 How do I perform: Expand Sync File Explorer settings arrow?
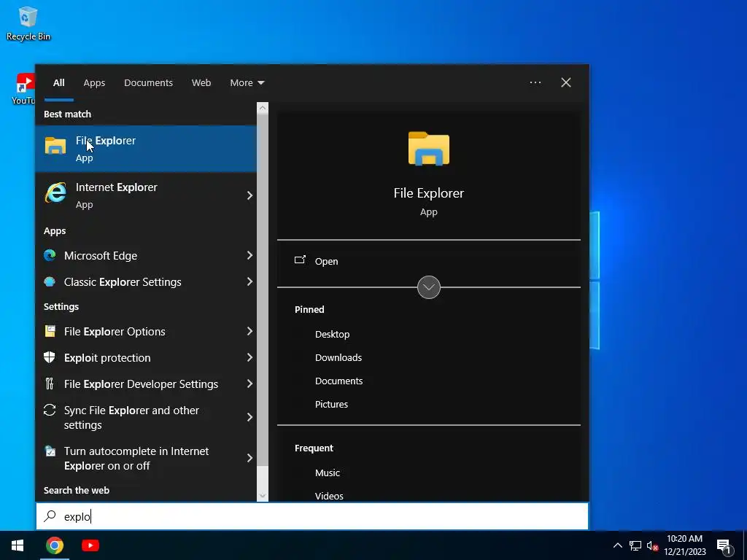pyautogui.click(x=249, y=417)
